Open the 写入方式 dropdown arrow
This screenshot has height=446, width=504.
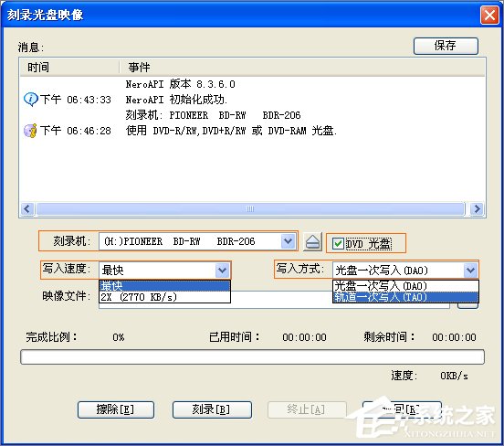pos(470,270)
